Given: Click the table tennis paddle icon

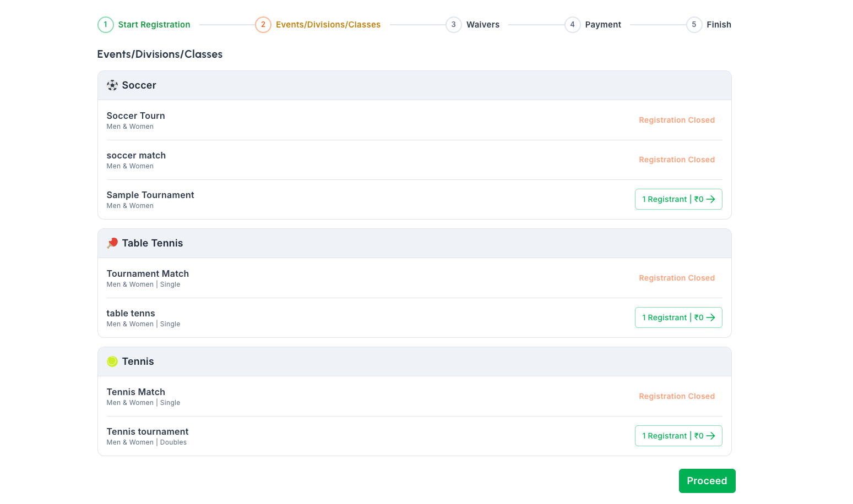Looking at the screenshot, I should 112,243.
